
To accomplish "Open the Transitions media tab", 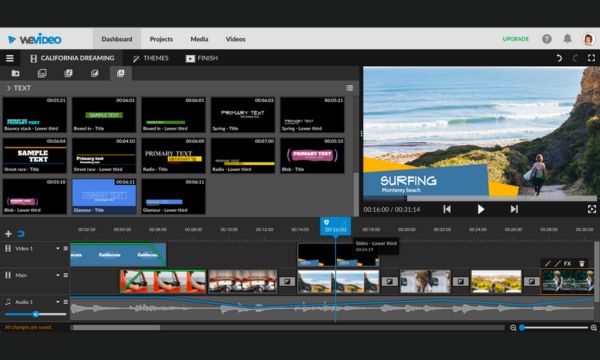I will pyautogui.click(x=95, y=73).
